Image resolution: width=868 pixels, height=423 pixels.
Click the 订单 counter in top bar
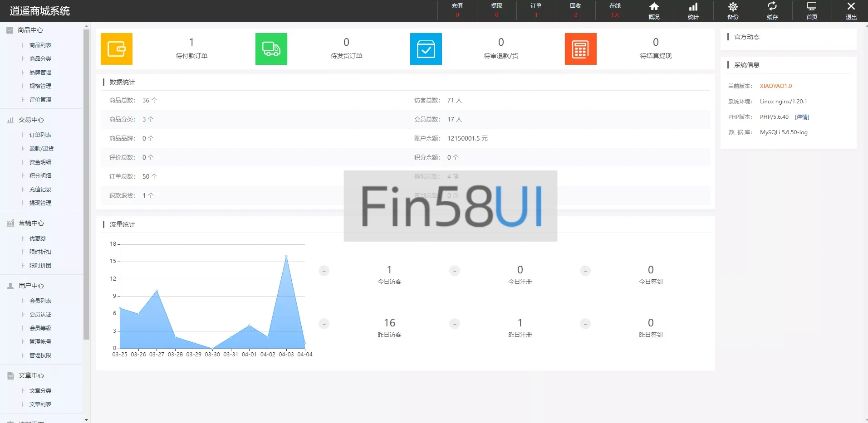pos(536,10)
